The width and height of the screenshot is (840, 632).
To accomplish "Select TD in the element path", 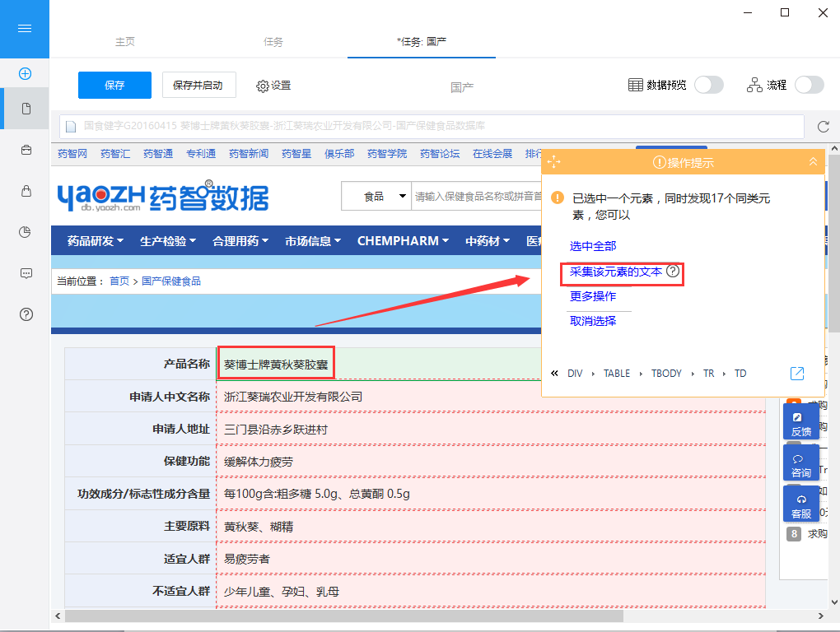I will 740,374.
